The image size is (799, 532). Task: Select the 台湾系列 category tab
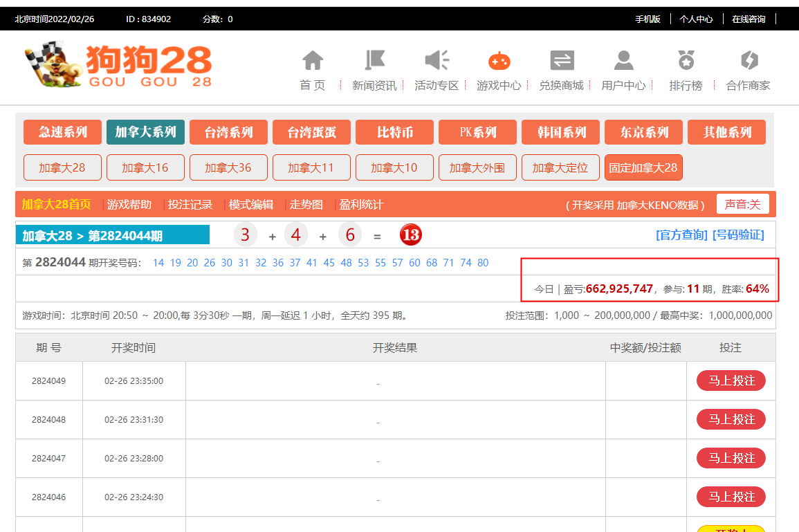pyautogui.click(x=228, y=132)
